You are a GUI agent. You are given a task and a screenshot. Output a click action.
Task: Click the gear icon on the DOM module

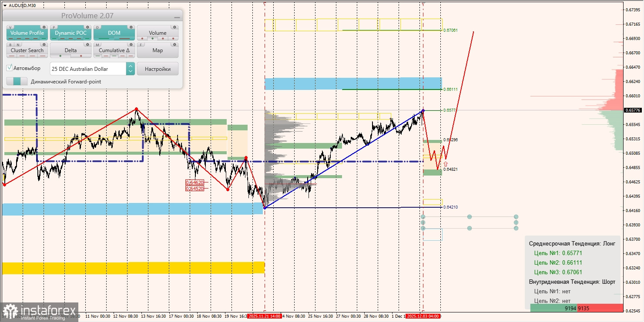pyautogui.click(x=131, y=27)
